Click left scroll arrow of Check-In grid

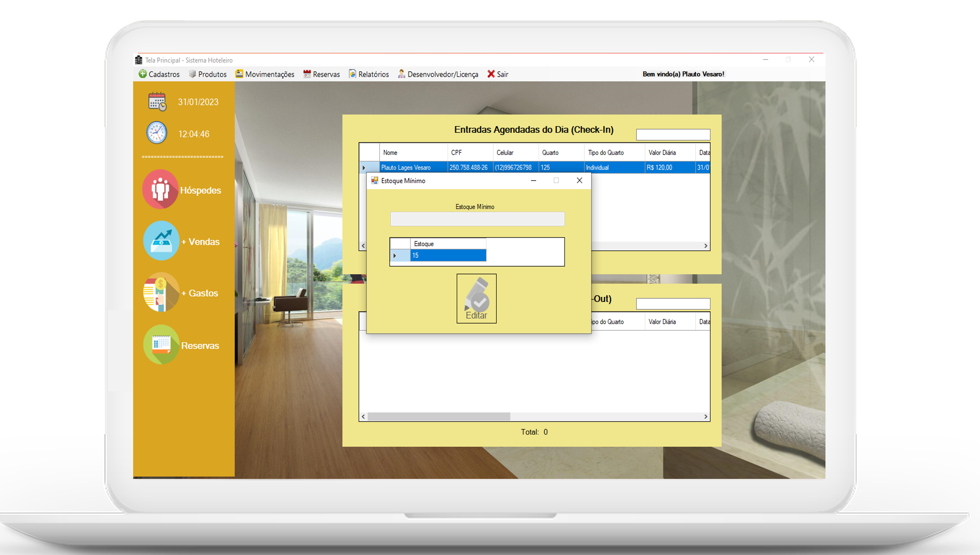pyautogui.click(x=363, y=246)
